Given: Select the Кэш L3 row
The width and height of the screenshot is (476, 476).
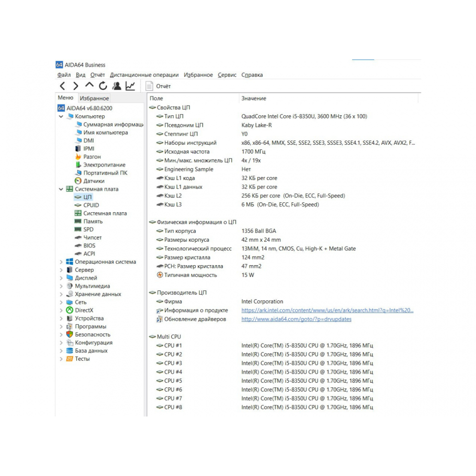Looking at the screenshot, I should click(237, 205).
